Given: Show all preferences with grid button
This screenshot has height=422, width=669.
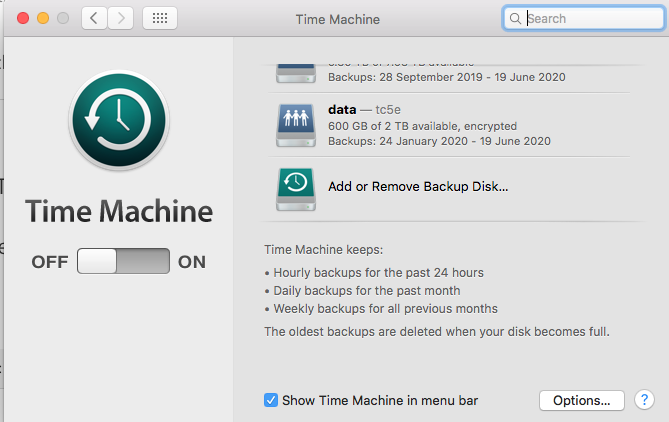Looking at the screenshot, I should tap(161, 18).
